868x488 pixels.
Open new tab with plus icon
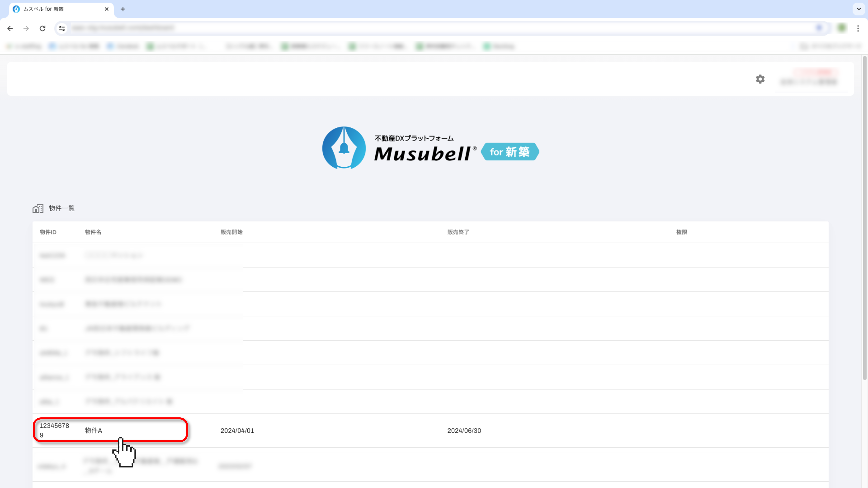(x=123, y=9)
